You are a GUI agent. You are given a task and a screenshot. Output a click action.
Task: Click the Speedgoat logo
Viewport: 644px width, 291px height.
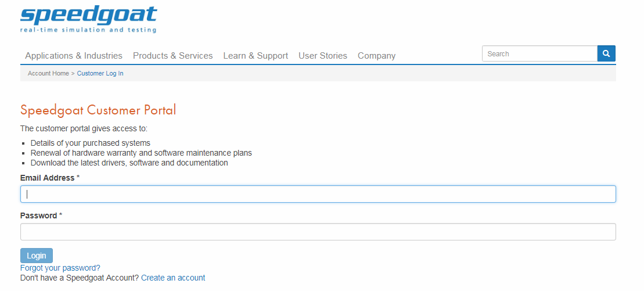[89, 19]
